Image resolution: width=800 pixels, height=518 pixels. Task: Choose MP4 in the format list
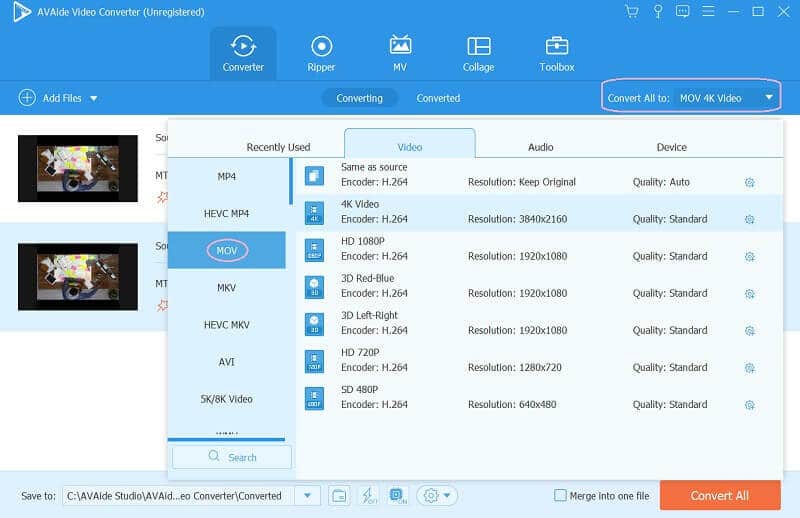[227, 177]
